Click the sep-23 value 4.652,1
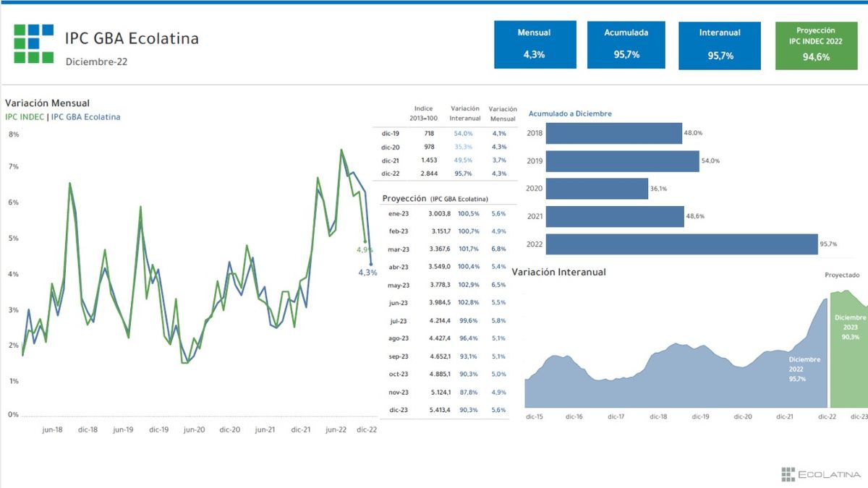 click(x=440, y=356)
